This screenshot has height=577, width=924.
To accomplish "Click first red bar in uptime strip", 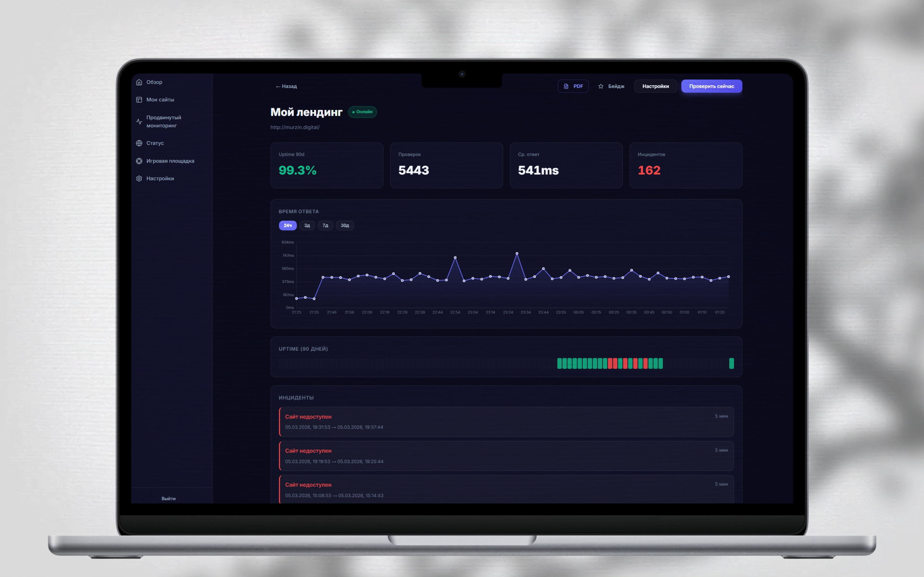I will (x=610, y=363).
